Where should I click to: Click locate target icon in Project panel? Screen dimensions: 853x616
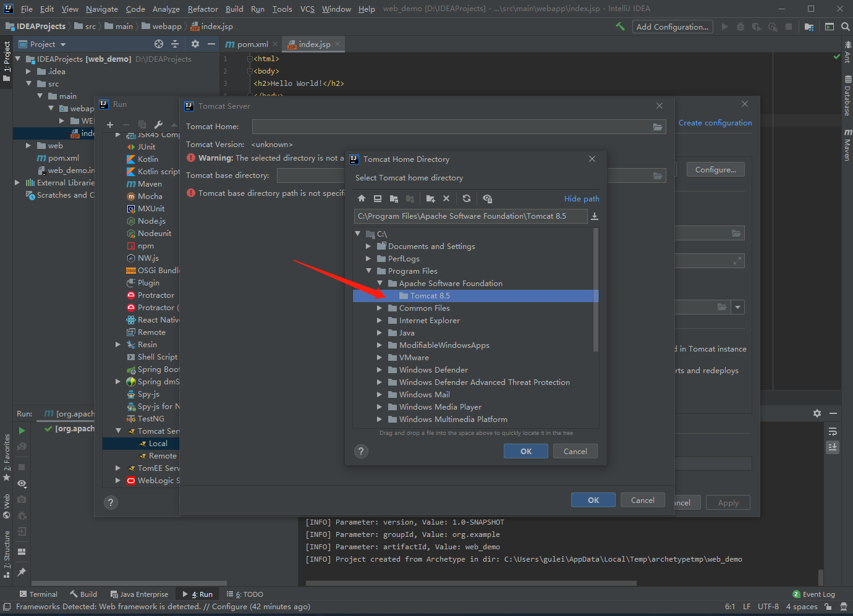click(159, 44)
